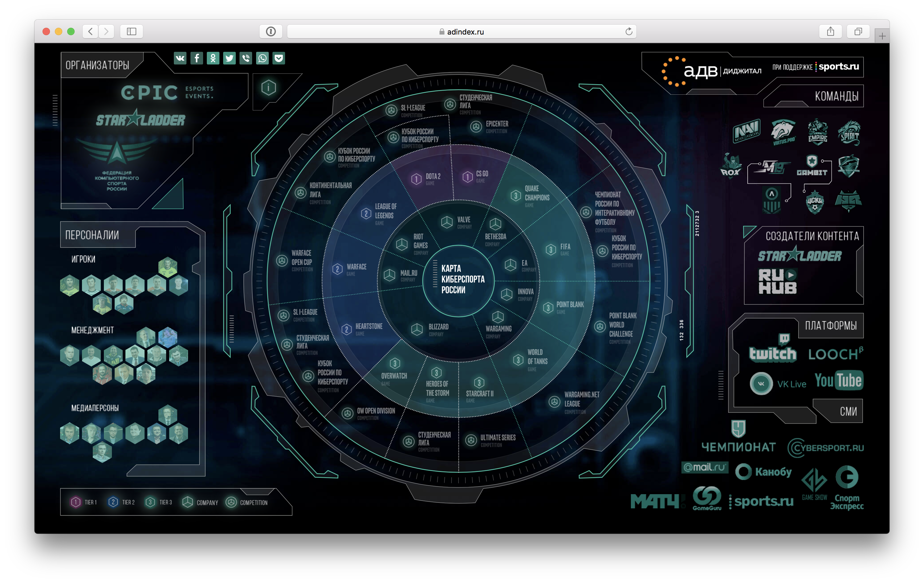Open the VK Live platform icon
Image resolution: width=924 pixels, height=583 pixels.
tap(778, 383)
